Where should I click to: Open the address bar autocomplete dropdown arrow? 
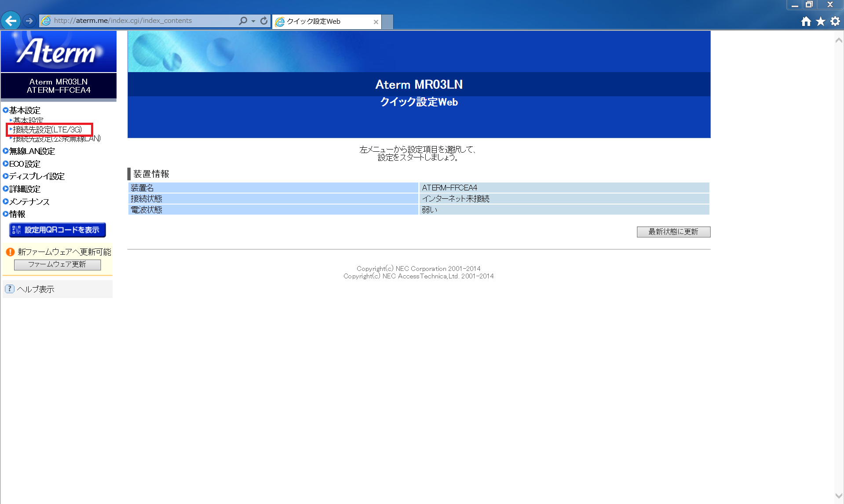coord(252,20)
